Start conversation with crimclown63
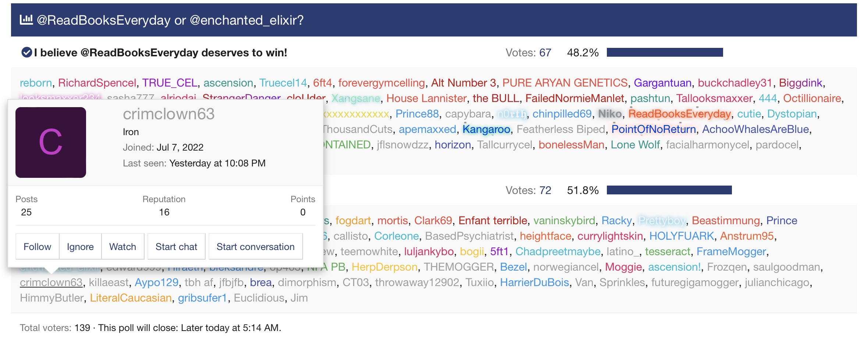 click(x=255, y=246)
